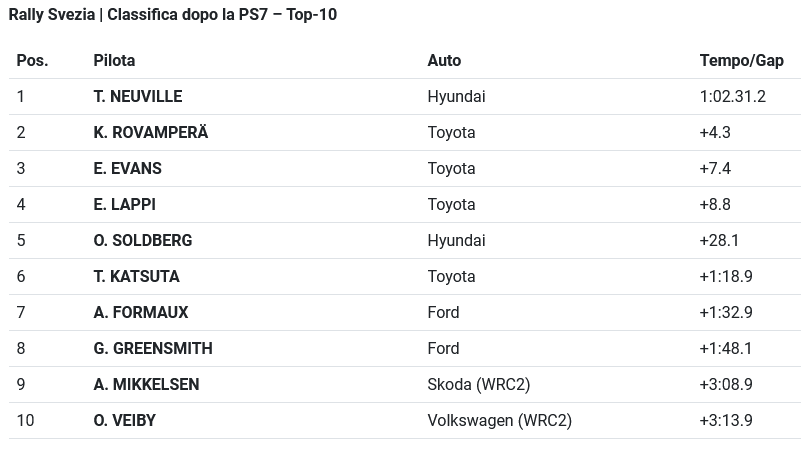Select driver name T. NEUVILLE
Viewport: 801px width, 452px height.
tap(138, 97)
